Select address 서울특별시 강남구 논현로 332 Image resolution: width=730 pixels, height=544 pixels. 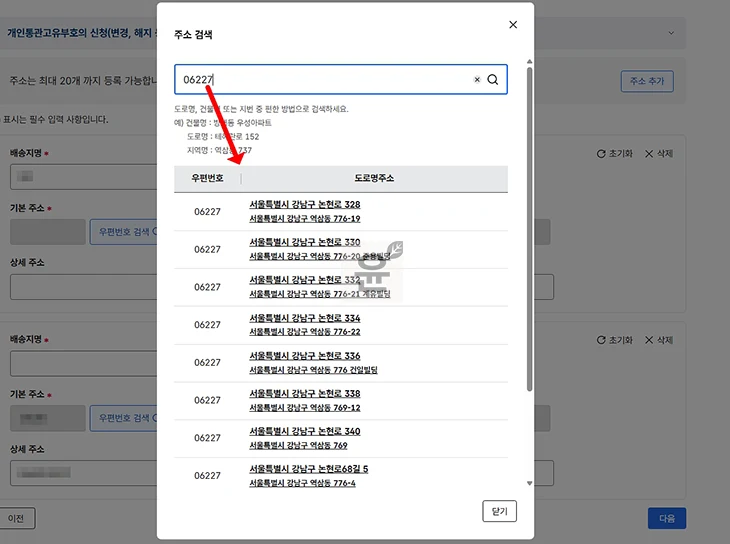pyautogui.click(x=304, y=280)
